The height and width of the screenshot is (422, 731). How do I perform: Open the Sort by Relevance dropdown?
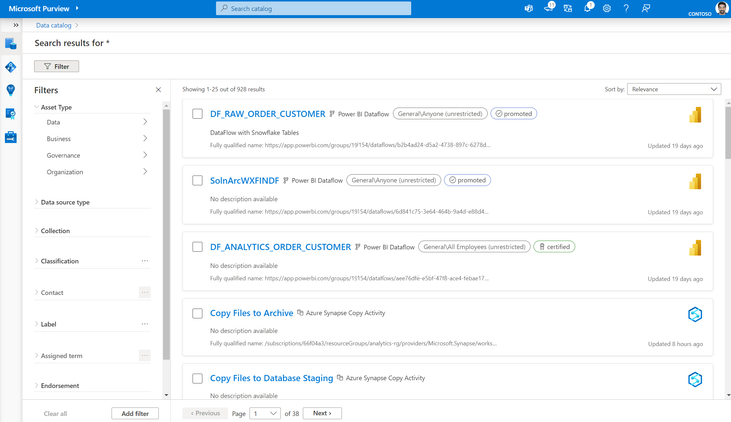(673, 89)
